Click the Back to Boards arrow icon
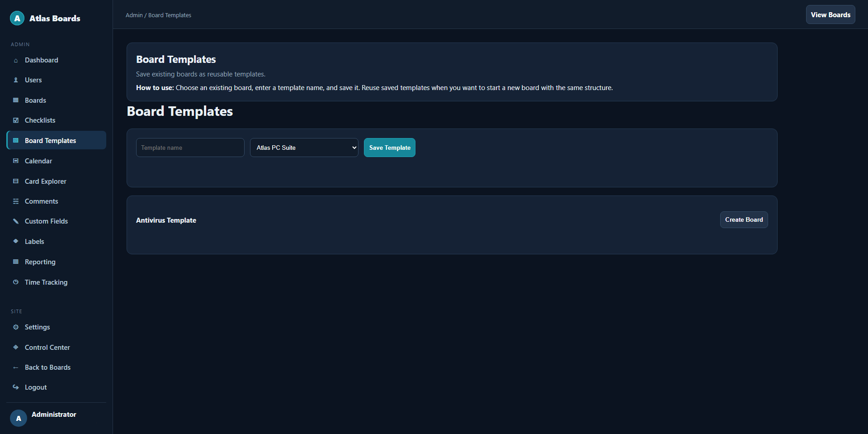This screenshot has height=434, width=868. [x=16, y=367]
